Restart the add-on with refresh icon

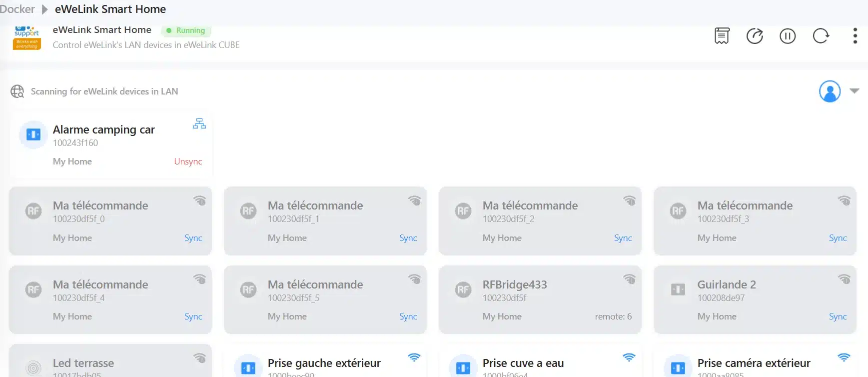coord(821,36)
